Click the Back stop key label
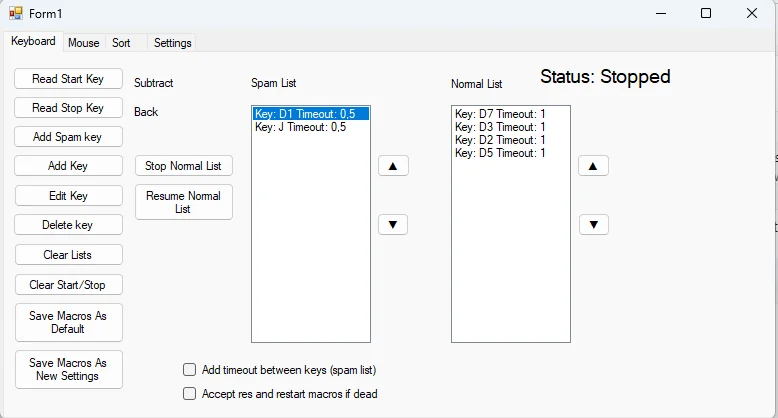The image size is (778, 418). tap(146, 112)
